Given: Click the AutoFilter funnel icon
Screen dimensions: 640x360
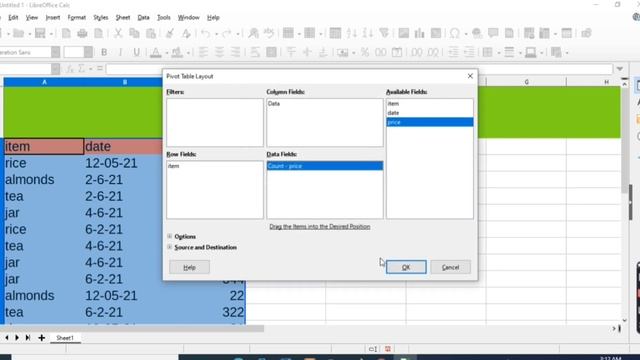Looking at the screenshot, I should (384, 33).
